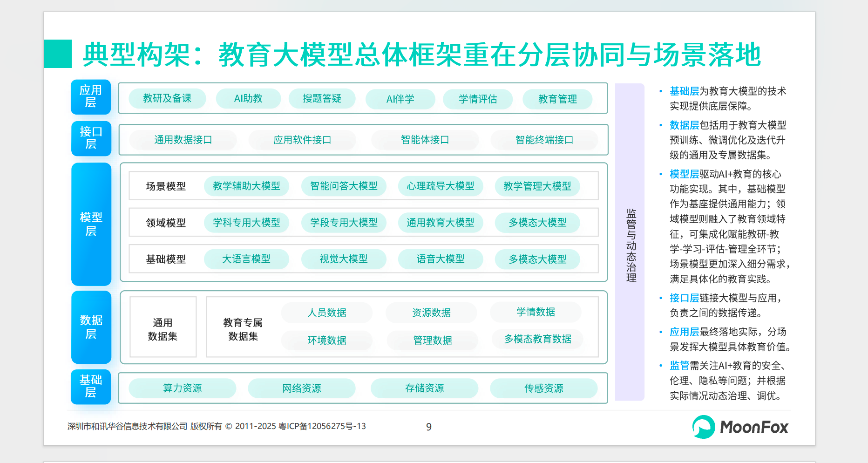
Task: Click the page number 9
Action: point(429,427)
